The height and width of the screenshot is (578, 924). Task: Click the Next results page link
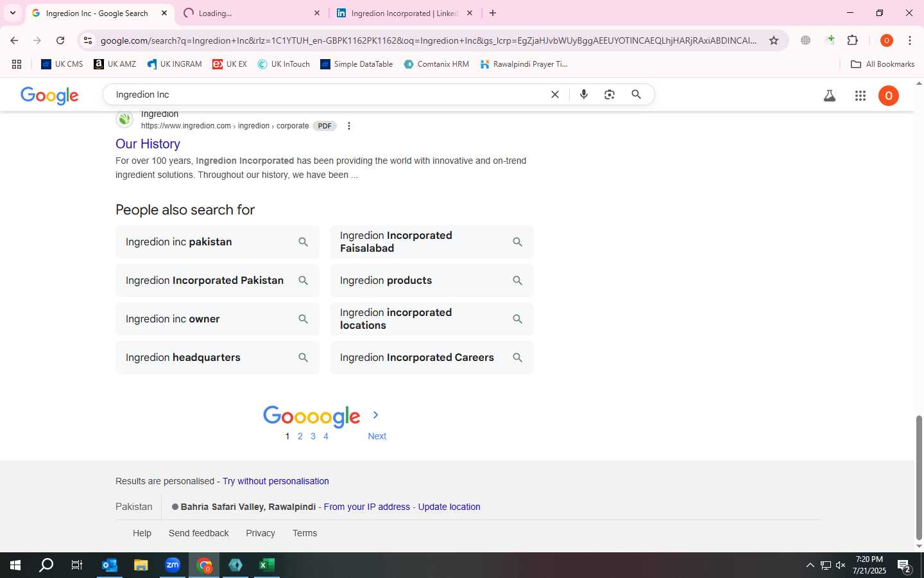[x=377, y=436]
